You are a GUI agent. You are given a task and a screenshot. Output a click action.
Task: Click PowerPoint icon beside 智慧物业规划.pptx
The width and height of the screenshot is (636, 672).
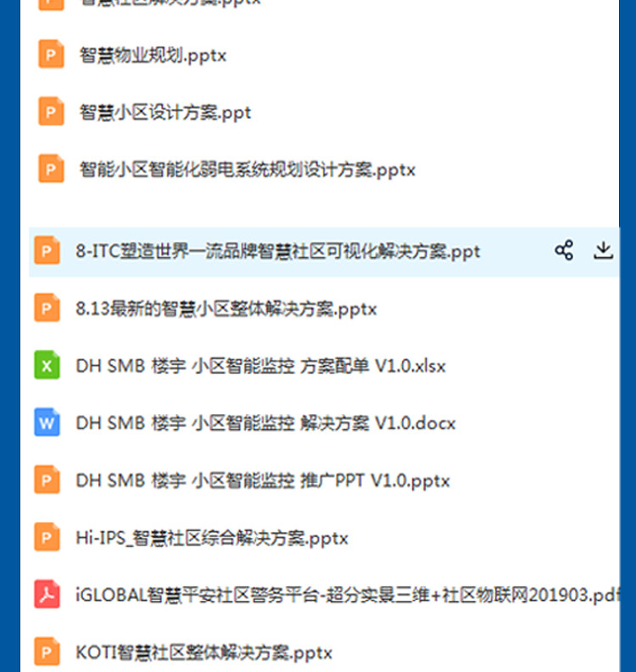(52, 54)
